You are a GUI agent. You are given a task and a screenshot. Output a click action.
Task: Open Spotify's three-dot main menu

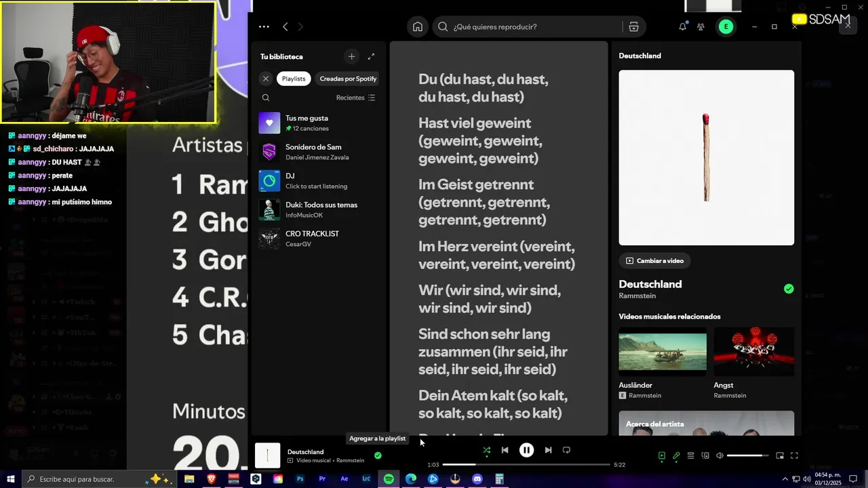pyautogui.click(x=264, y=27)
